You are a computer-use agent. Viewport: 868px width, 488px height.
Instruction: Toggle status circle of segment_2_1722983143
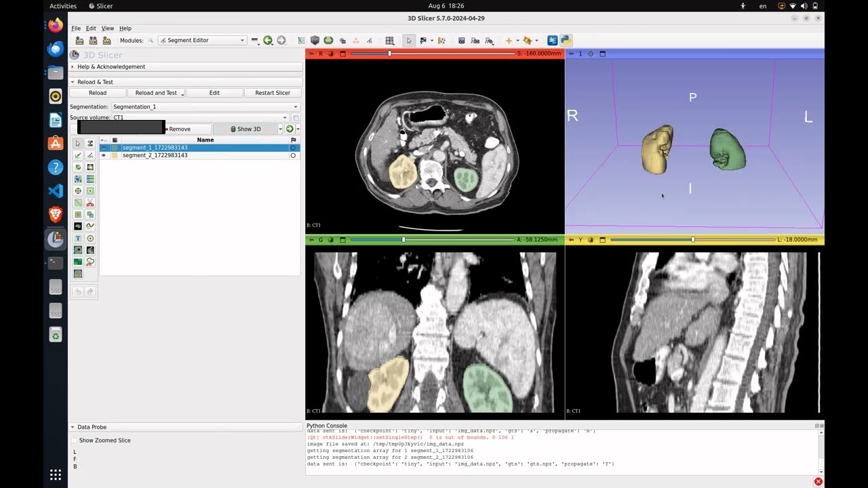click(293, 155)
